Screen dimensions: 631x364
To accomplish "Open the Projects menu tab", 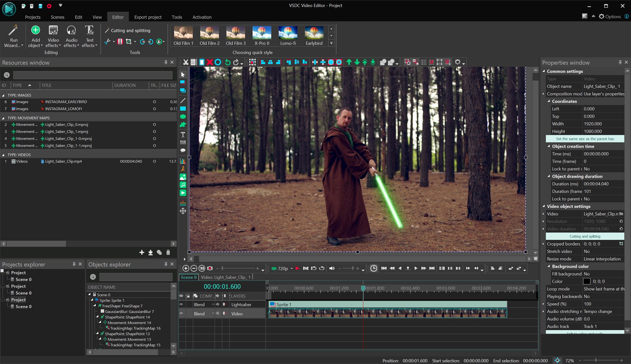I will click(x=33, y=17).
